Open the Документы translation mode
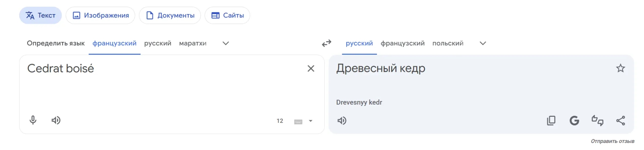Viewport: 644px width, 150px height. [x=170, y=15]
